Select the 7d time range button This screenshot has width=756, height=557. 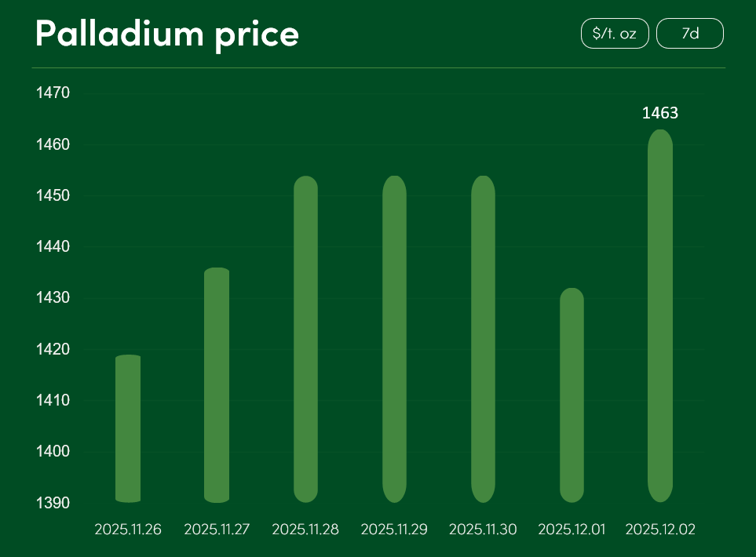tap(690, 34)
